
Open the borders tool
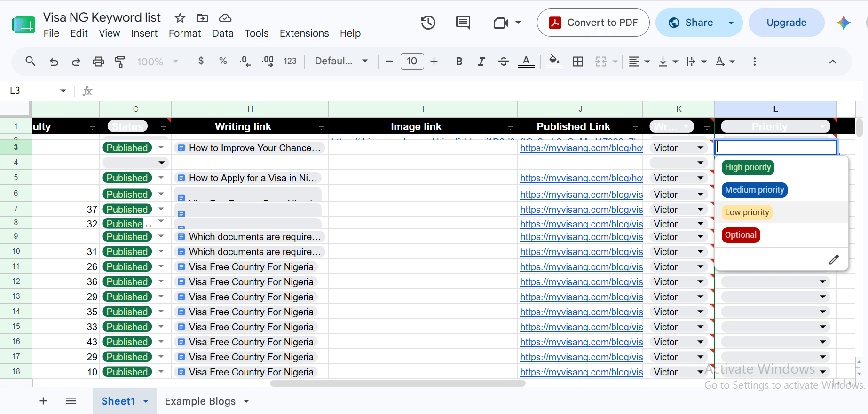[578, 62]
